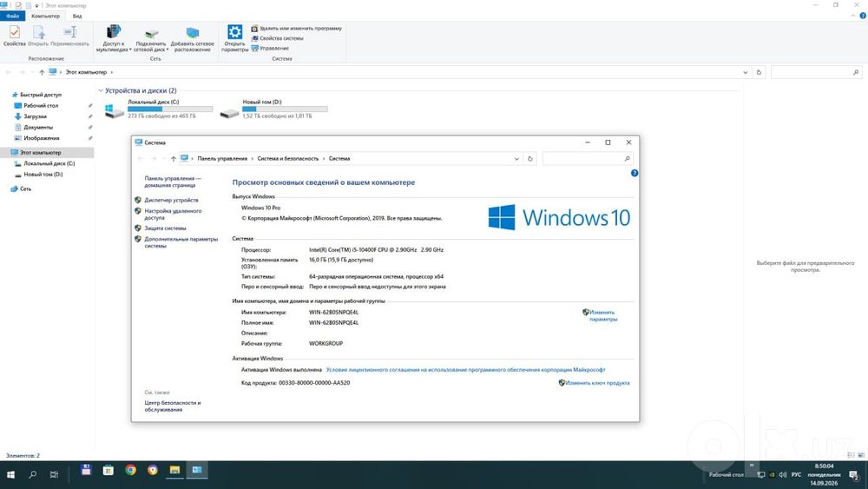Click the taskbar search magnifier
This screenshot has height=489, width=868.
[33, 474]
